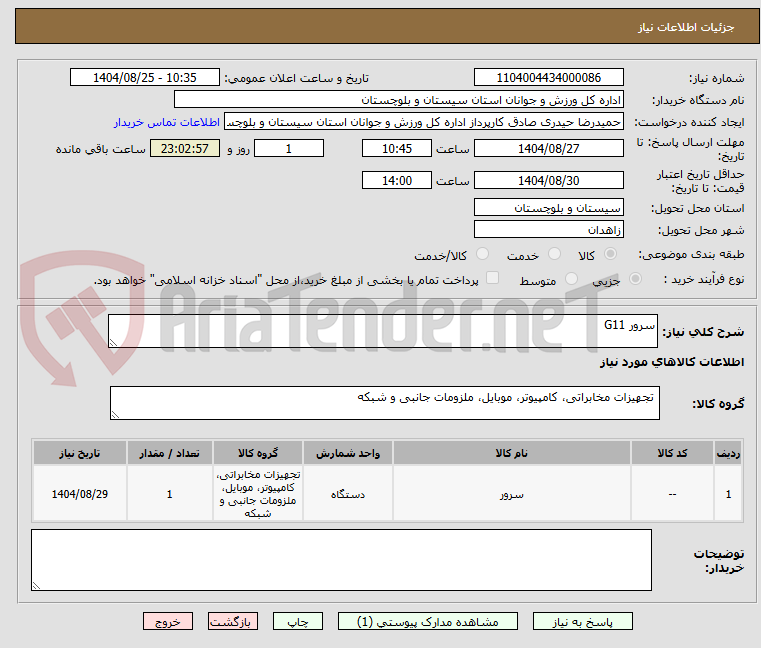
Task: Select the کالا/خدمت radio button
Action: pos(482,254)
